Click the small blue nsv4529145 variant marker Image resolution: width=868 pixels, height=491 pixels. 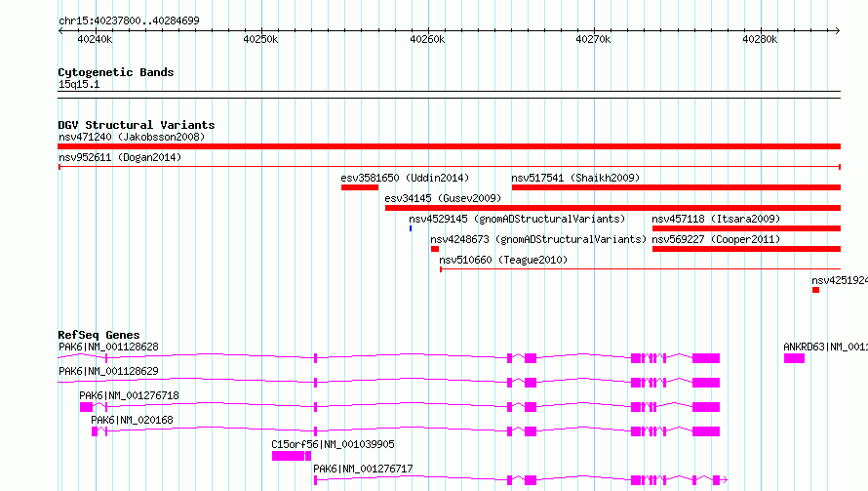coord(411,228)
